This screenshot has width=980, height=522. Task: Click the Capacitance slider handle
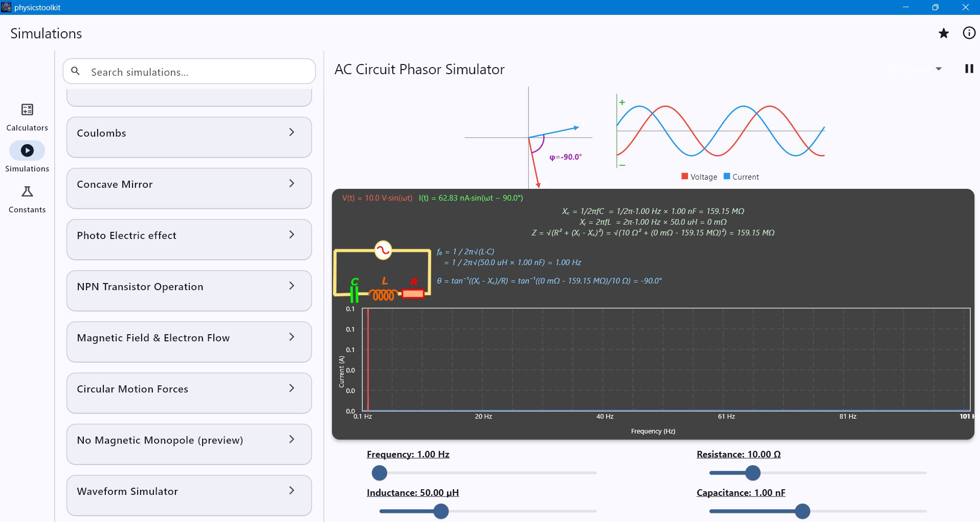tap(803, 511)
